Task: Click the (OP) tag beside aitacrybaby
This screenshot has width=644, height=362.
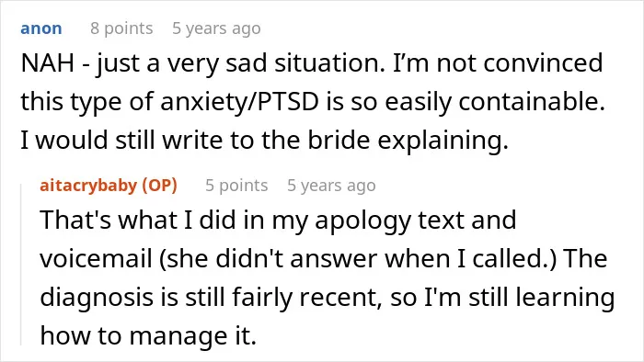Action: (x=159, y=186)
